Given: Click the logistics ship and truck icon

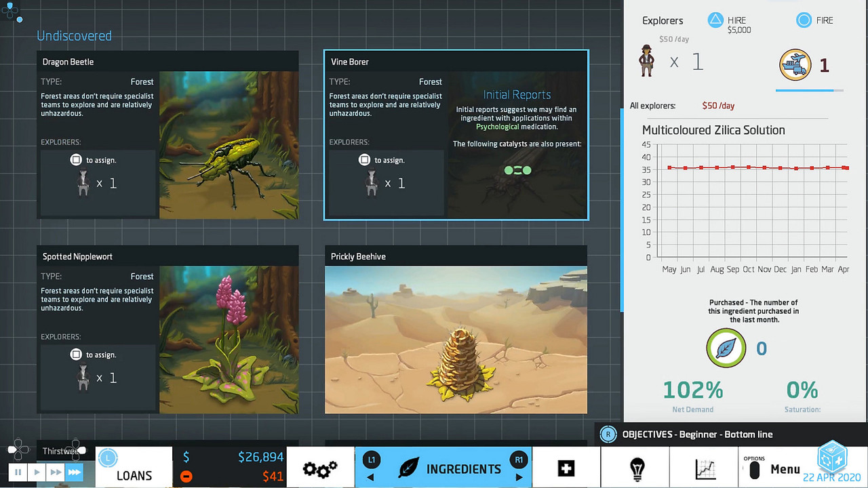Looking at the screenshot, I should [795, 65].
